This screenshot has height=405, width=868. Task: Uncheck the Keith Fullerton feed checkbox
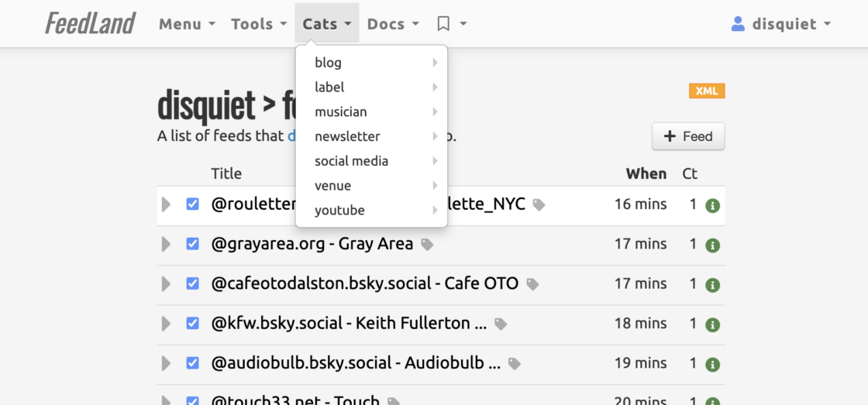(193, 324)
